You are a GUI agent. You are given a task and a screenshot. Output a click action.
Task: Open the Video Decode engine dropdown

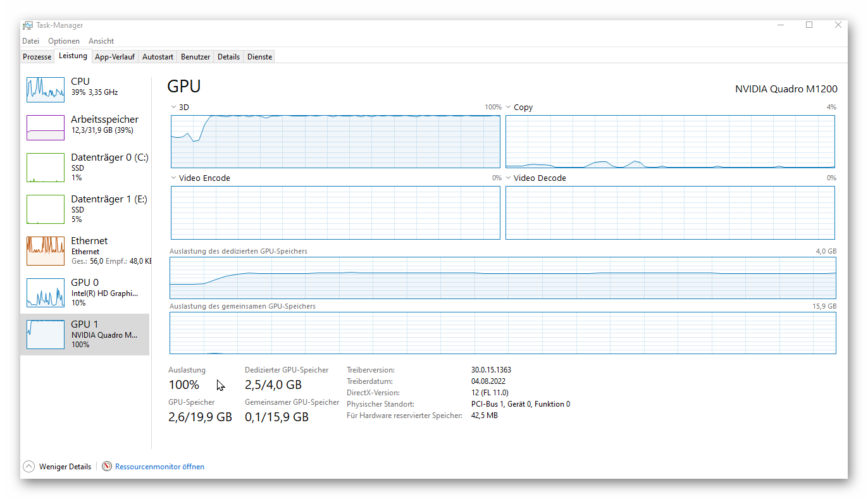point(509,178)
